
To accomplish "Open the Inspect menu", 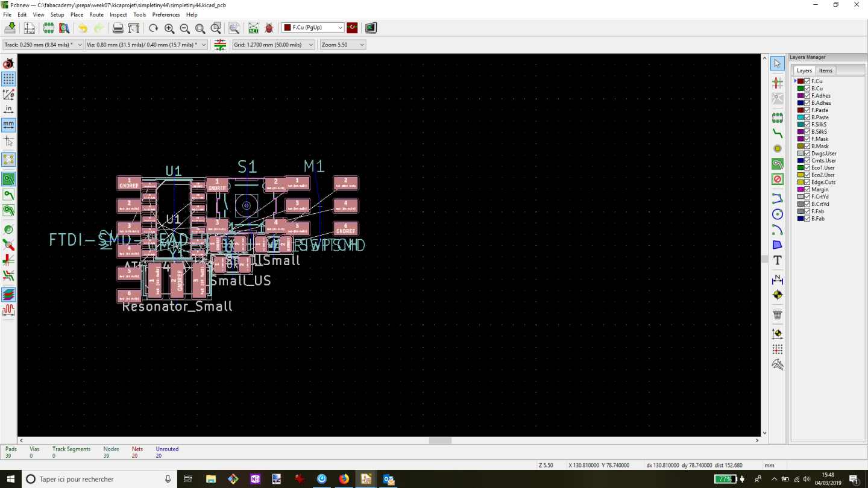I will (x=118, y=14).
